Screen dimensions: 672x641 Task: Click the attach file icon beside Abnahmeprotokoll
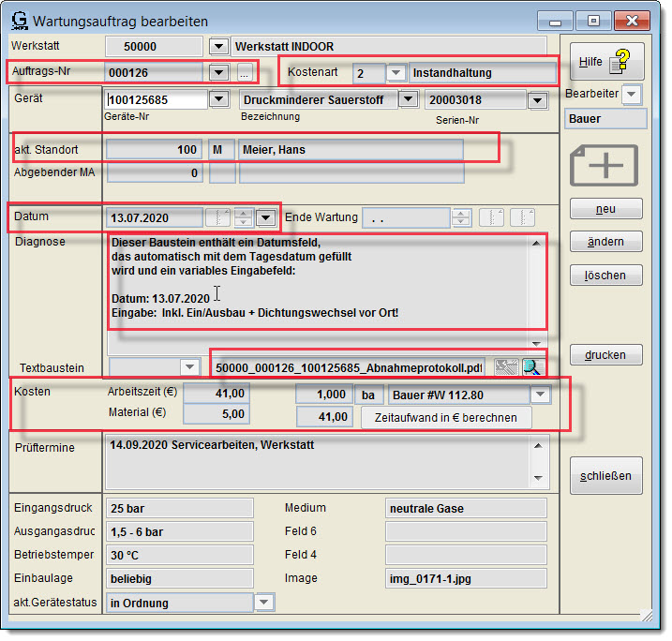[507, 367]
